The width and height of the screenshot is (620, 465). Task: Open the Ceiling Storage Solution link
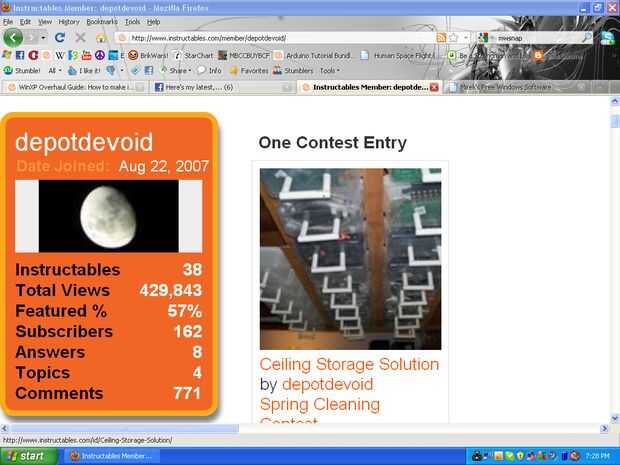pos(349,364)
